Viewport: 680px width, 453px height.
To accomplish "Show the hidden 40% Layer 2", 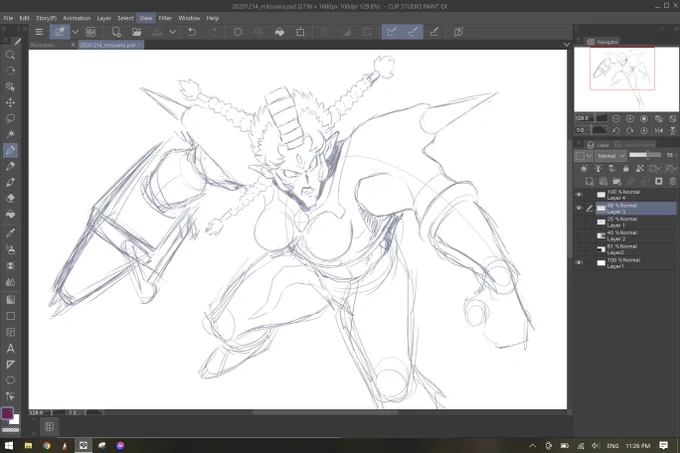I will click(x=579, y=235).
